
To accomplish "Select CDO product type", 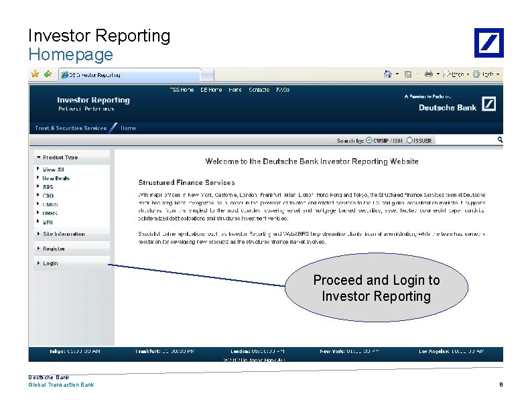I will (48, 196).
